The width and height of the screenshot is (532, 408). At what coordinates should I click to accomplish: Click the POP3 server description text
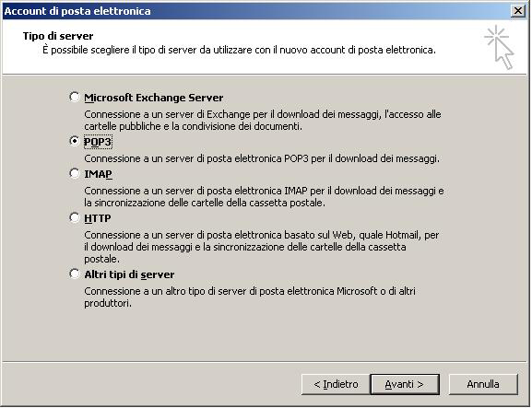click(x=262, y=158)
